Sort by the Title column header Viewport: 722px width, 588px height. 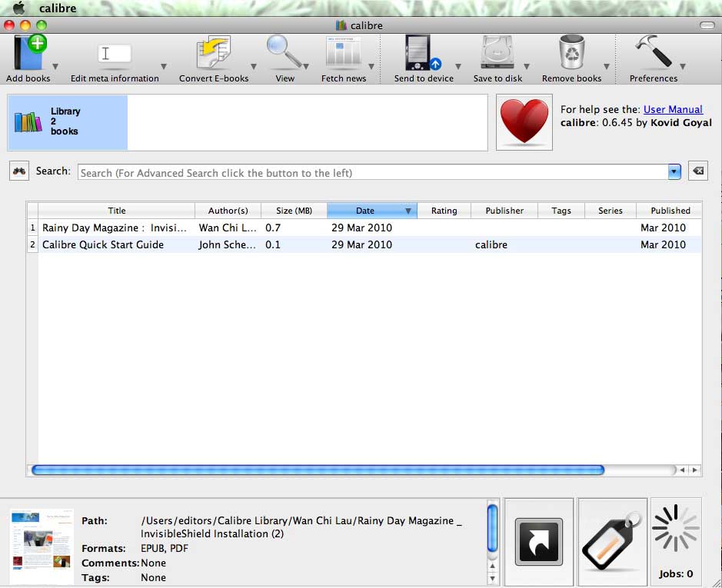pyautogui.click(x=117, y=211)
